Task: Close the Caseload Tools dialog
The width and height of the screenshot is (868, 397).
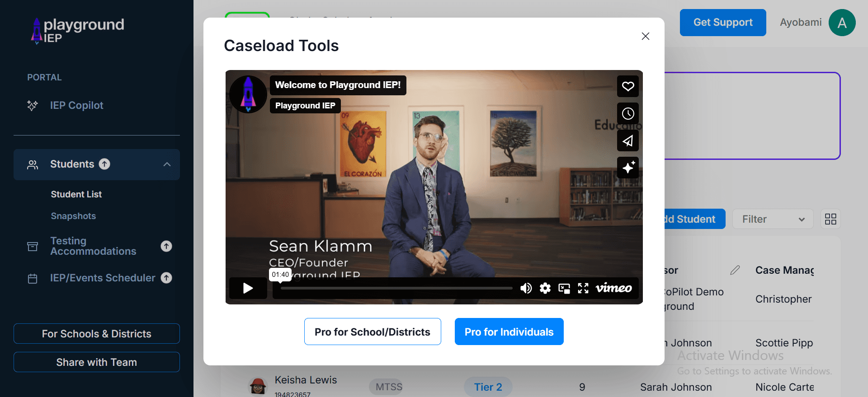Action: coord(646,36)
